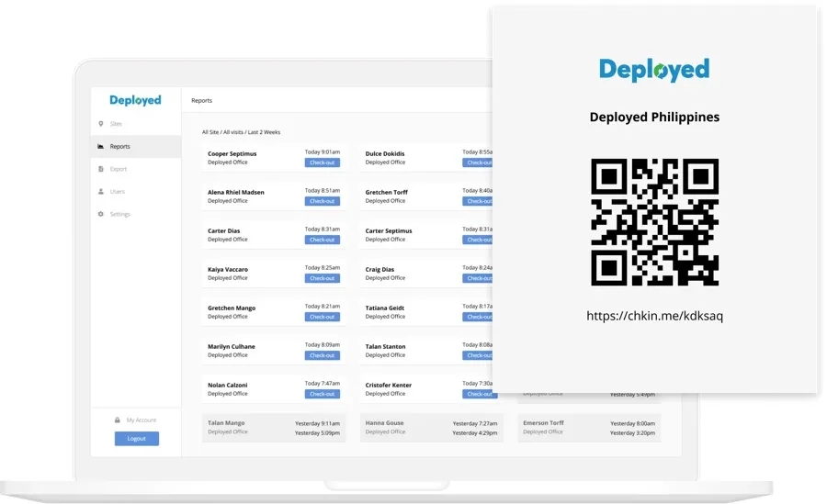Viewport: 827px width, 504px height.
Task: Open Sites in sidebar menu
Action: pos(136,124)
